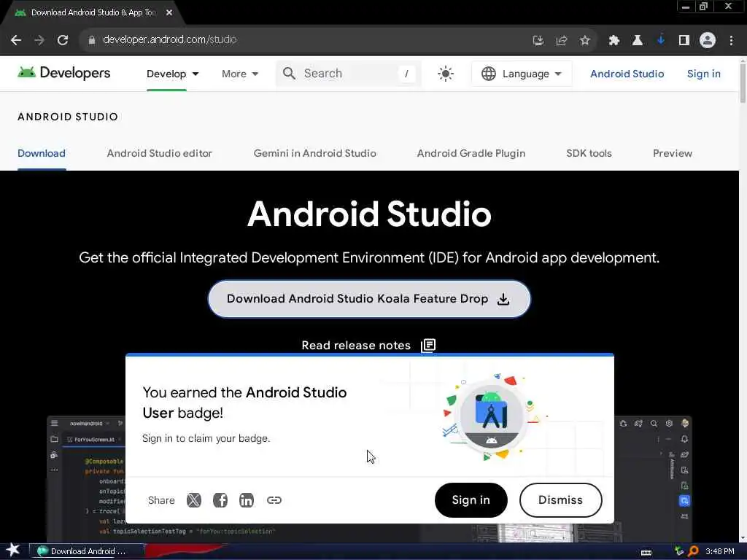Reload the current page
This screenshot has width=747, height=560.
63,40
